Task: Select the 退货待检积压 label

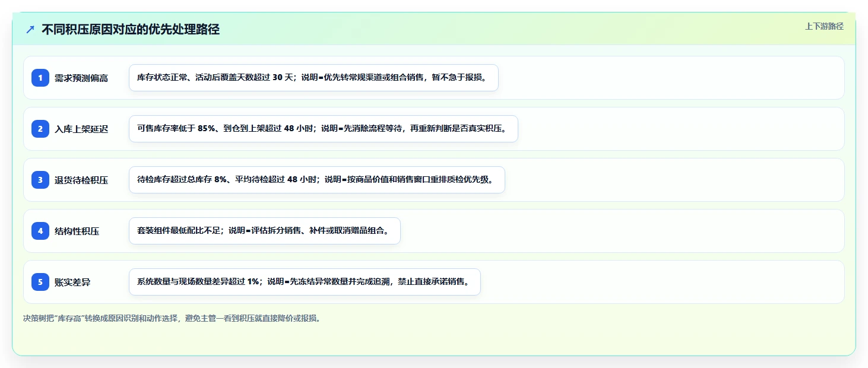Action: coord(81,180)
